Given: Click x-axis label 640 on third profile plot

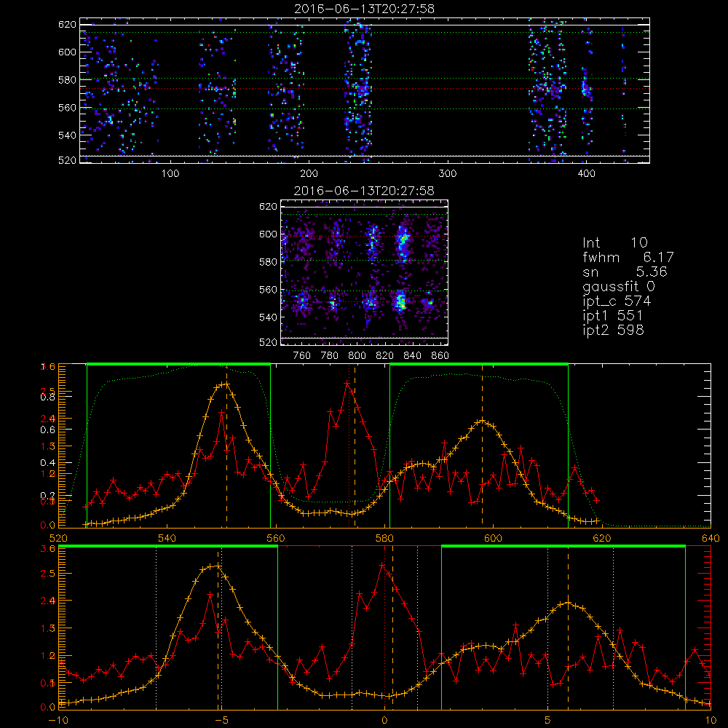Looking at the screenshot, I should coord(711,539).
